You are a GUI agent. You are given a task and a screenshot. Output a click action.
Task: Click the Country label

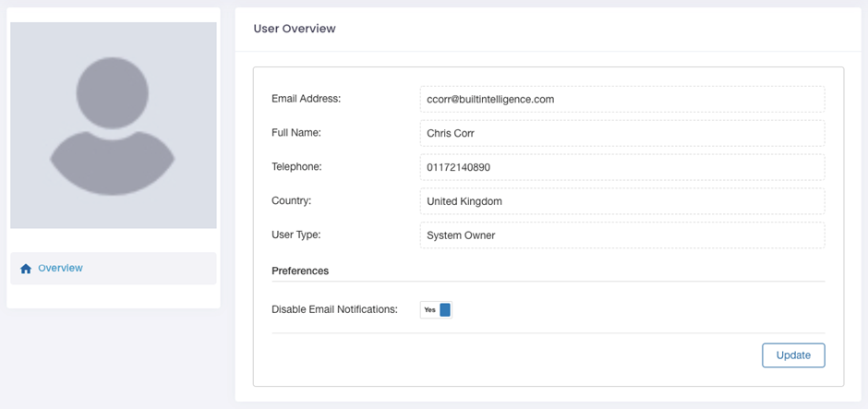292,200
